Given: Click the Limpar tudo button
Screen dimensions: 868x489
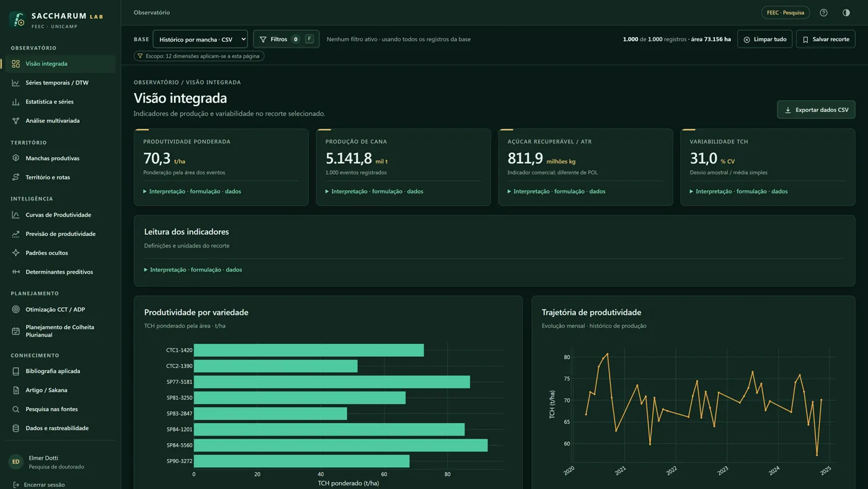Looking at the screenshot, I should 764,39.
